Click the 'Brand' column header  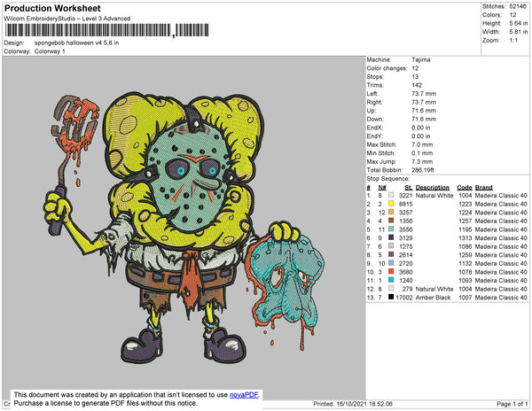pyautogui.click(x=484, y=188)
